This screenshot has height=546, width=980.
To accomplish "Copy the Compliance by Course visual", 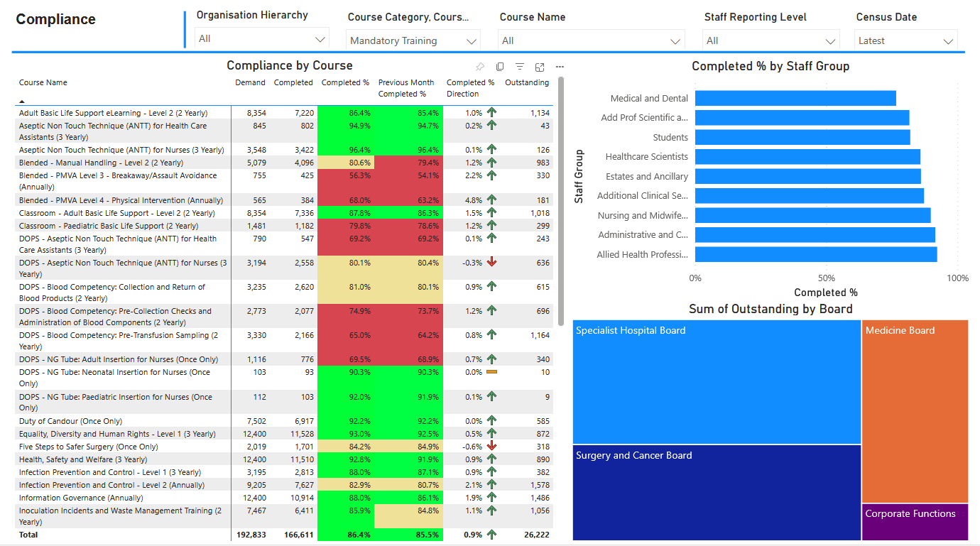I will point(500,67).
